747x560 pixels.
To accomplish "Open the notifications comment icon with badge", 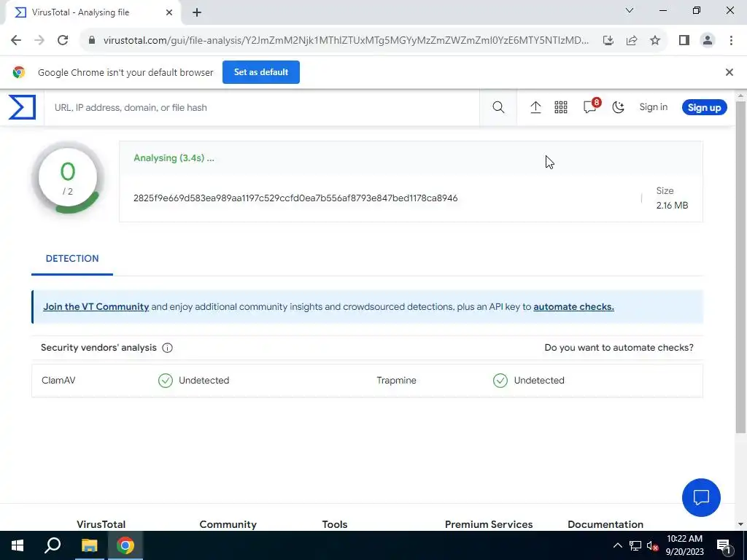I will (591, 106).
